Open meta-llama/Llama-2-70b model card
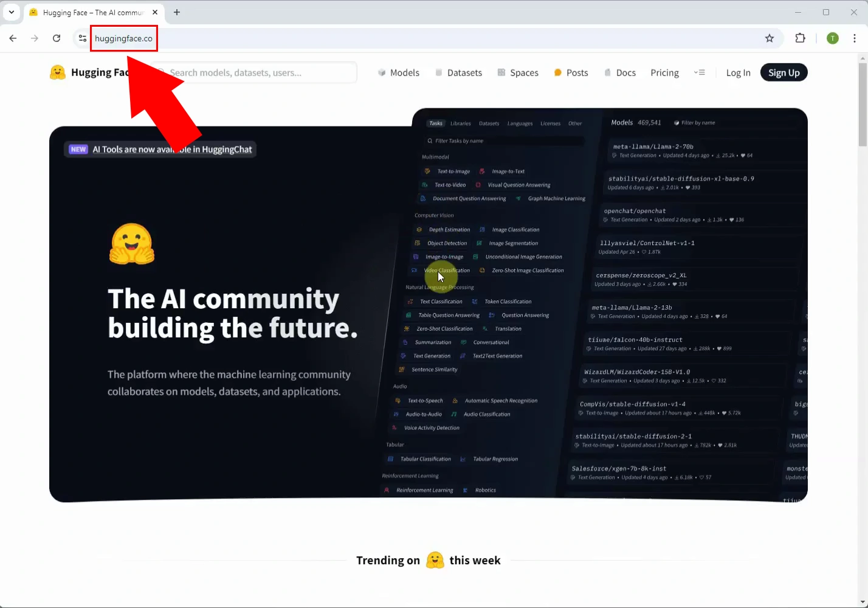 (x=705, y=151)
